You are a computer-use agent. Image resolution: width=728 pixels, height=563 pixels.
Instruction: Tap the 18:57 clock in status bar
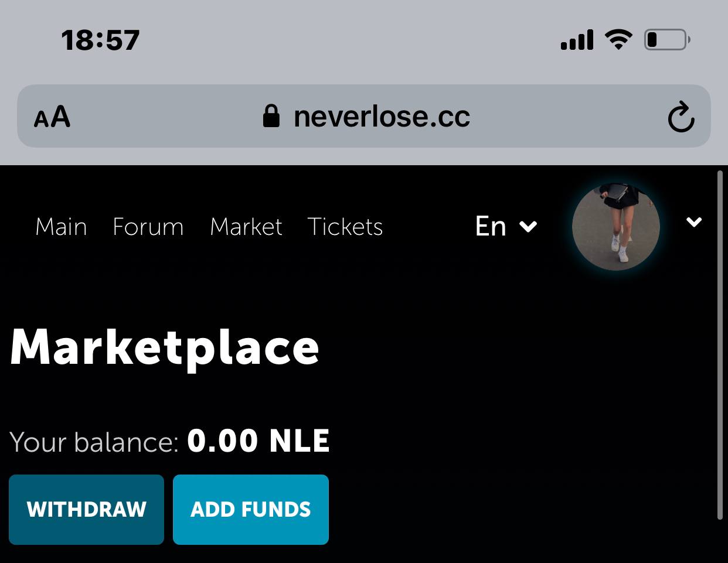100,40
